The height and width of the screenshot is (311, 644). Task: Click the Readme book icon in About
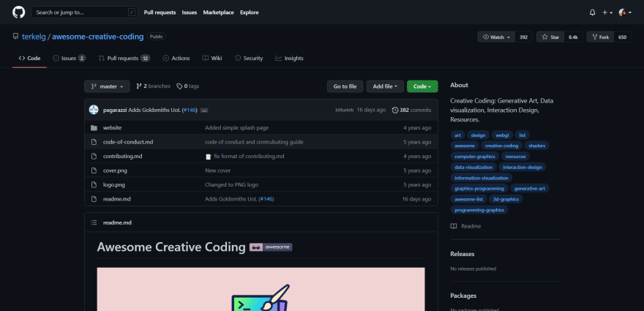pos(454,226)
